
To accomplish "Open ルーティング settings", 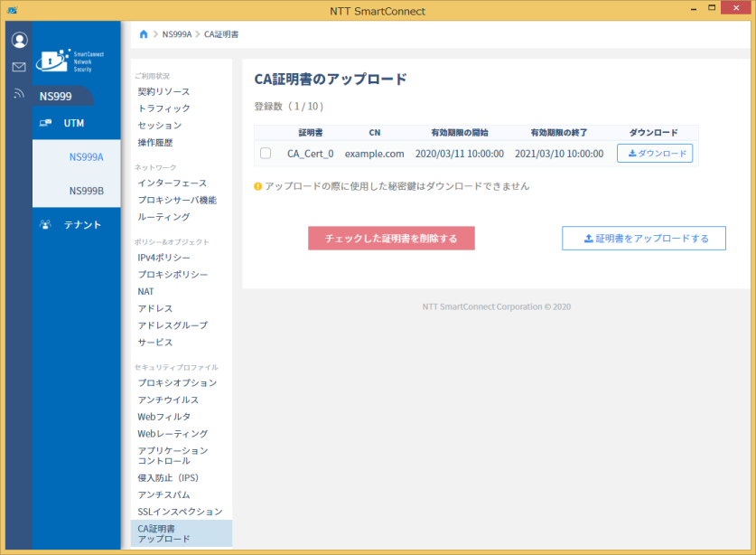I will point(163,217).
